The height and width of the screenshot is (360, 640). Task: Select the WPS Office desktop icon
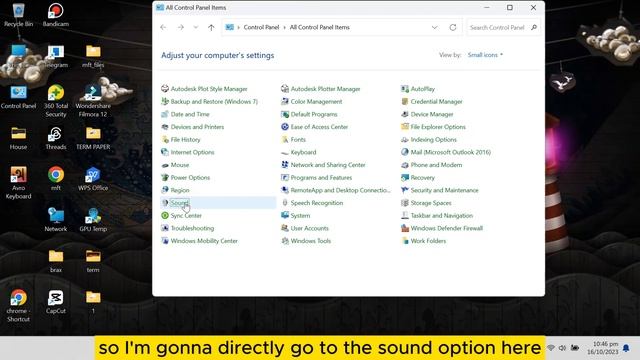tap(93, 179)
